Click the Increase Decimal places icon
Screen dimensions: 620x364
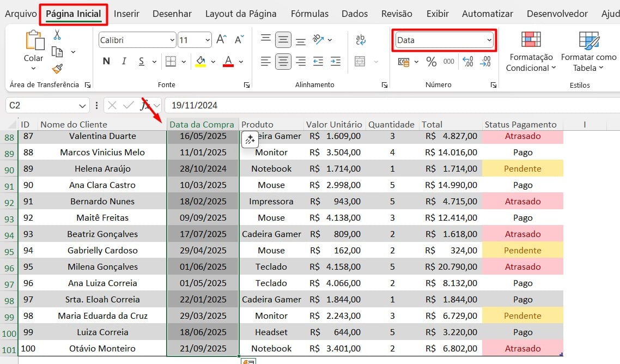coord(467,62)
